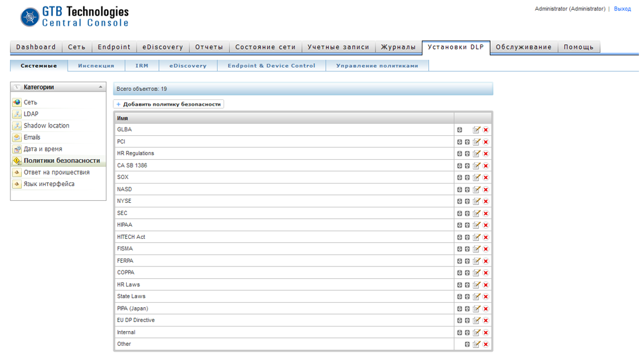644x360 pixels.
Task: Select Политики безопасности category
Action: tap(62, 160)
